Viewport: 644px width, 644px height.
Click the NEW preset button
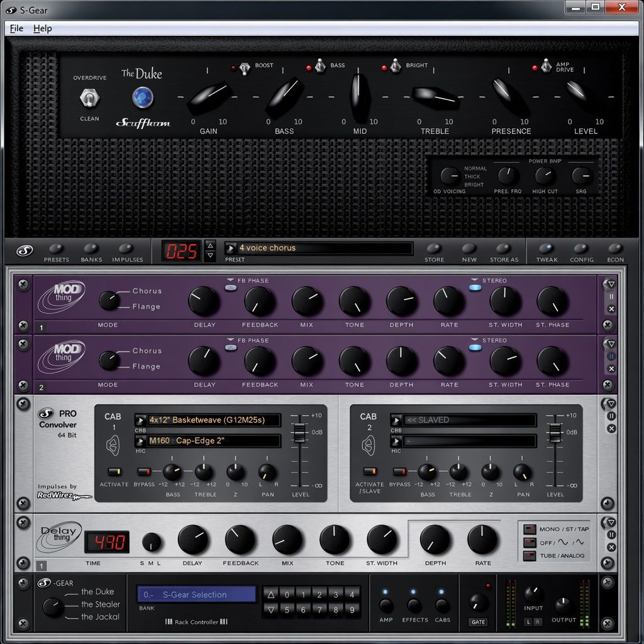pyautogui.click(x=469, y=248)
